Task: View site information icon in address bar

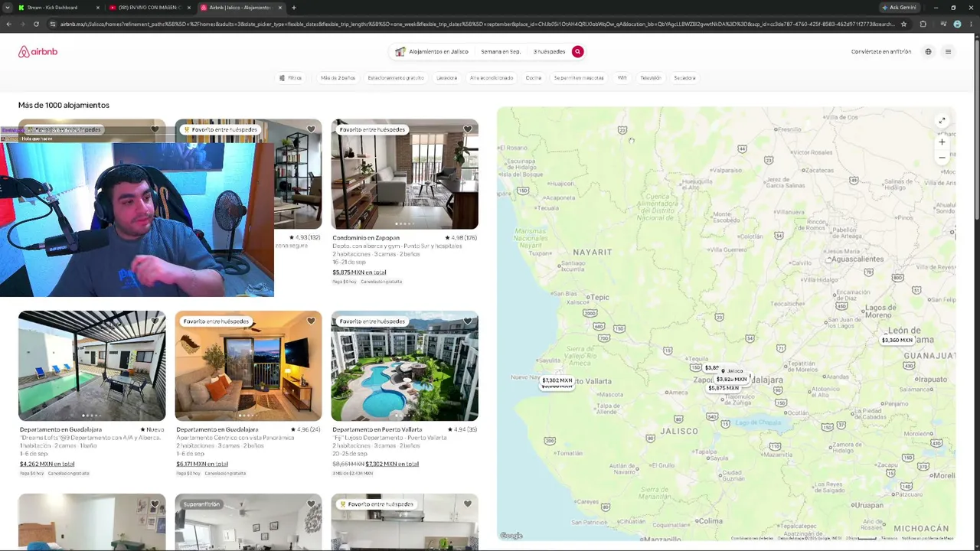Action: coord(52,24)
